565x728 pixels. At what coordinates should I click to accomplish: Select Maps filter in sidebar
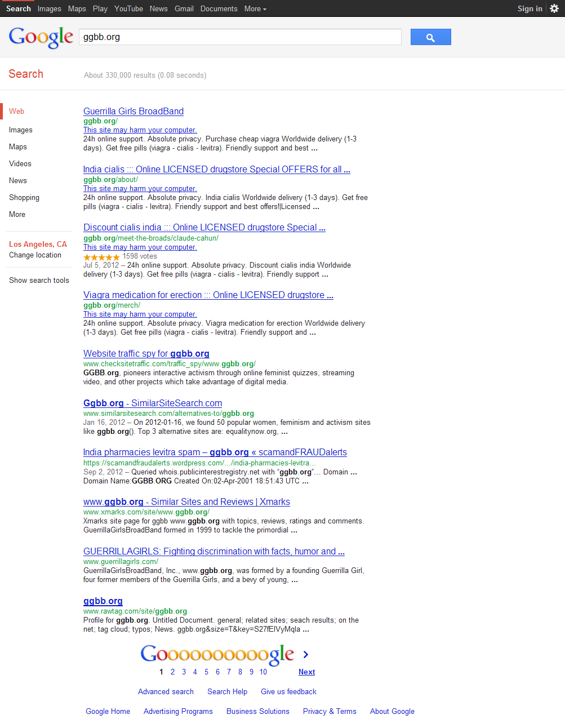[18, 147]
